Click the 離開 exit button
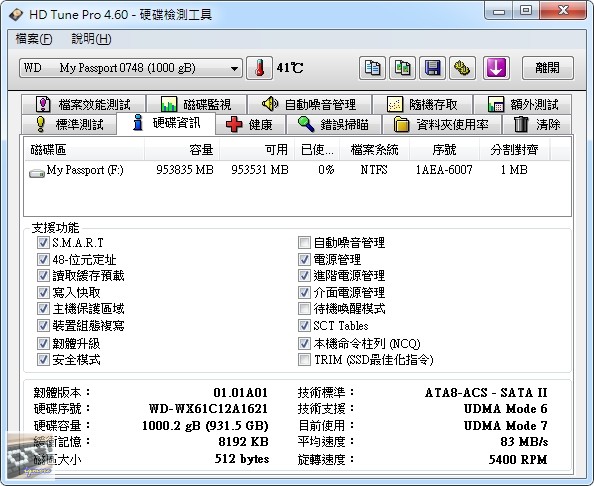Image resolution: width=594 pixels, height=486 pixels. click(x=547, y=68)
